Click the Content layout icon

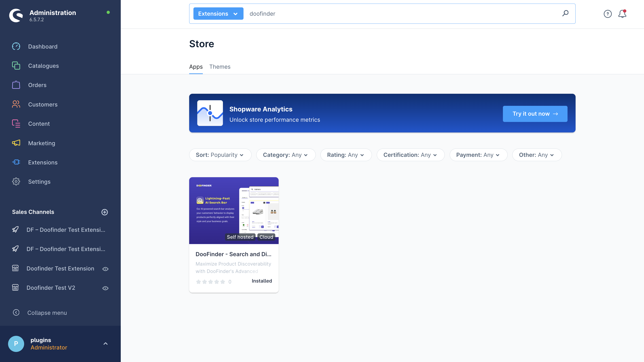[x=16, y=124]
